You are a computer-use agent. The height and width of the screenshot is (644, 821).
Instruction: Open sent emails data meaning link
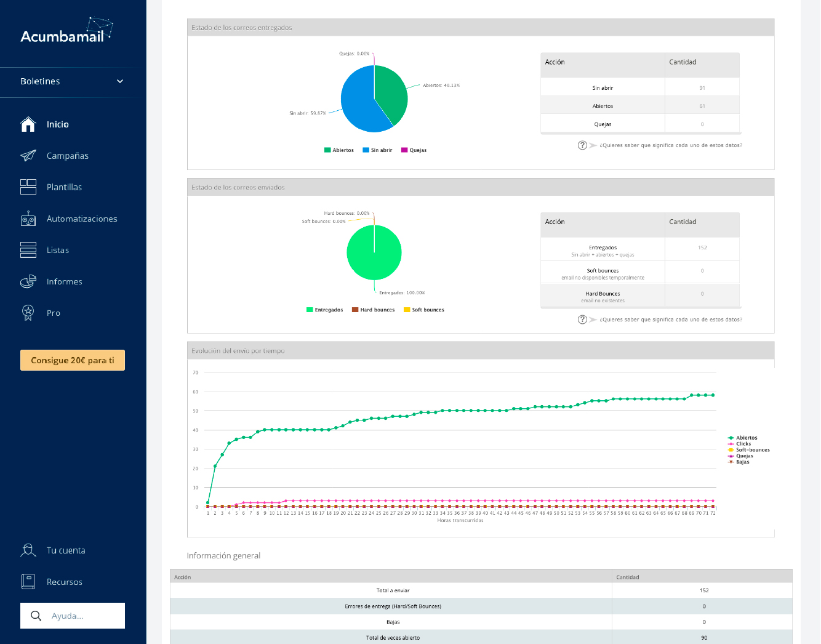coord(671,320)
